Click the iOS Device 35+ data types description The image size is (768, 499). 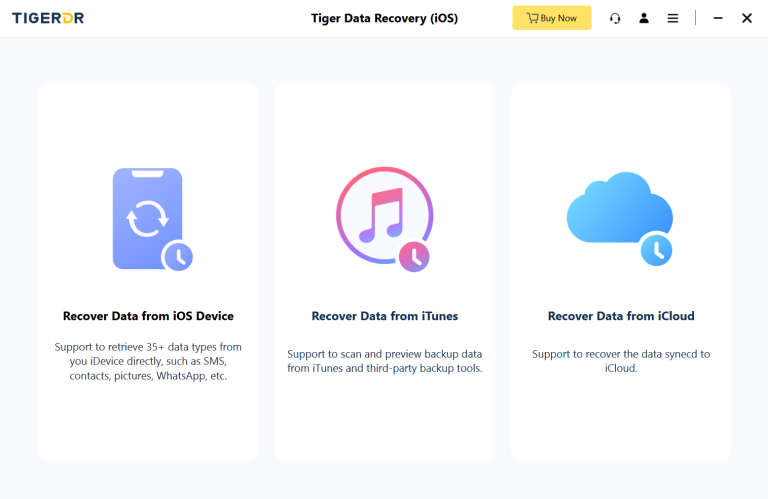coord(148,361)
